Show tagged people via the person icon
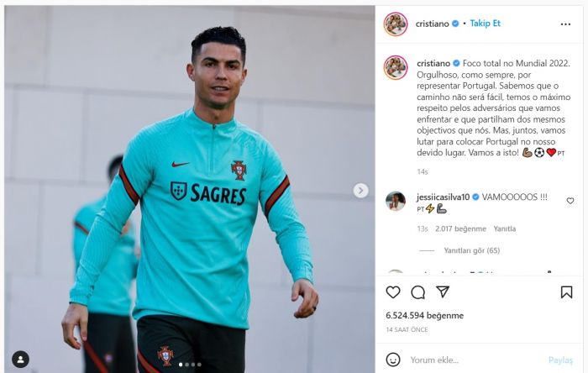The image size is (588, 373). point(21,360)
